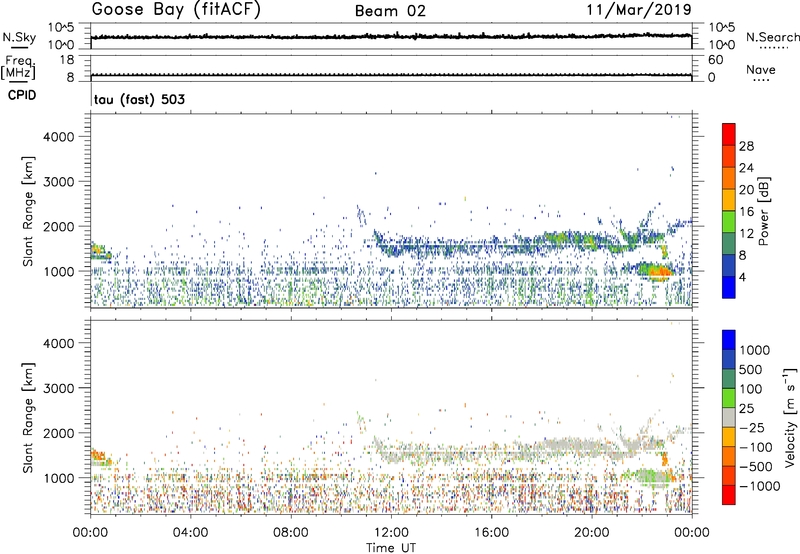Click the red bottom segment of velocity colorbar
The height and width of the screenshot is (554, 800).
point(729,495)
